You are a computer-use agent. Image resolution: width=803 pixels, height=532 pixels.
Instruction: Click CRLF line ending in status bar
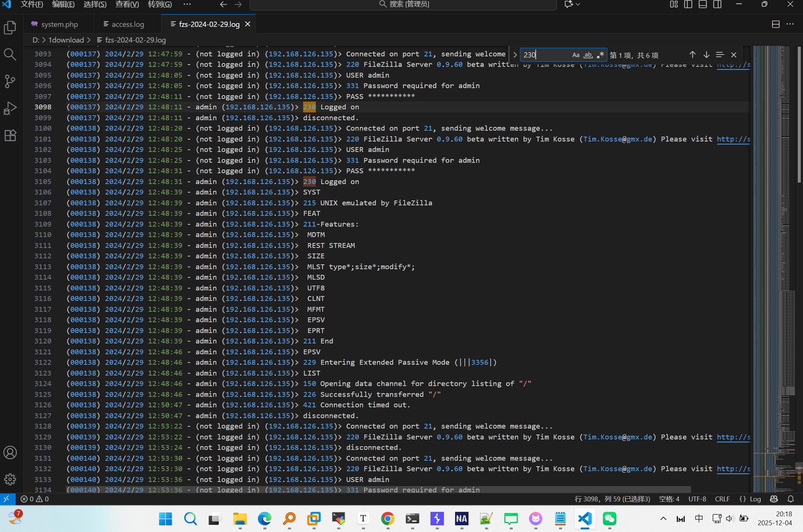coord(722,499)
